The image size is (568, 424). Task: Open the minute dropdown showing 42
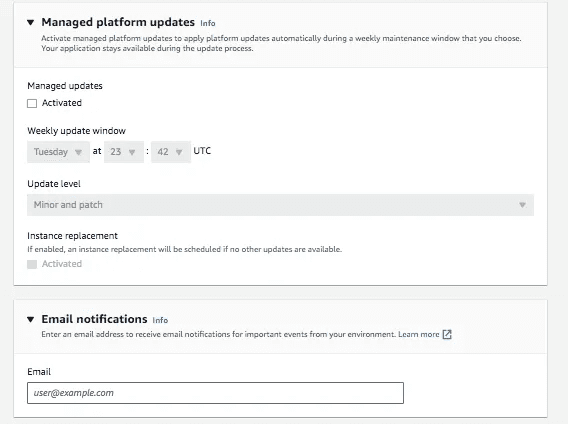[x=171, y=152]
